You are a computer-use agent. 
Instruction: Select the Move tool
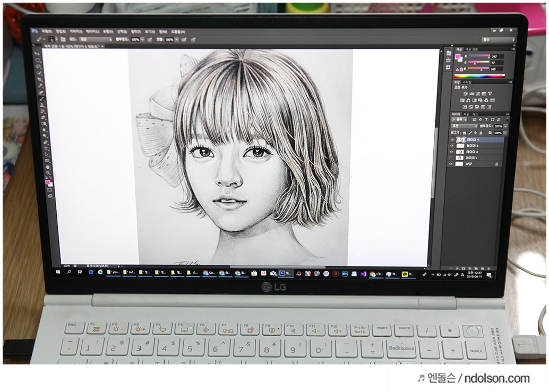pyautogui.click(x=37, y=53)
